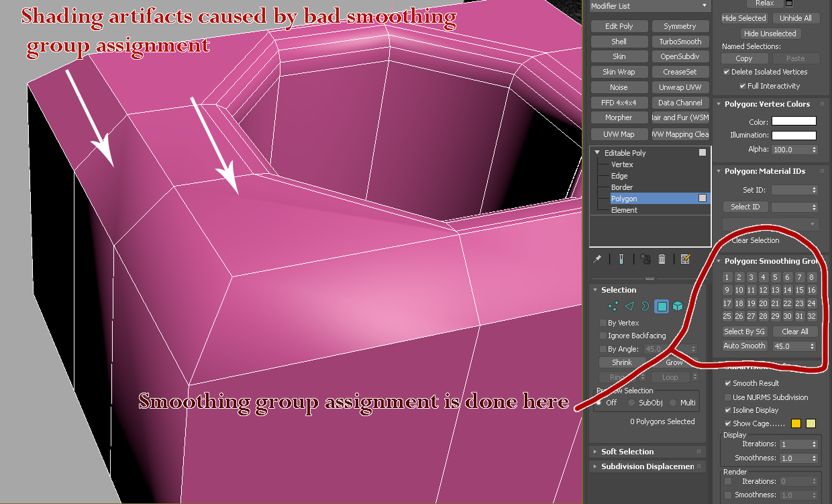
Task: Click the Shrink selection button
Action: [622, 362]
